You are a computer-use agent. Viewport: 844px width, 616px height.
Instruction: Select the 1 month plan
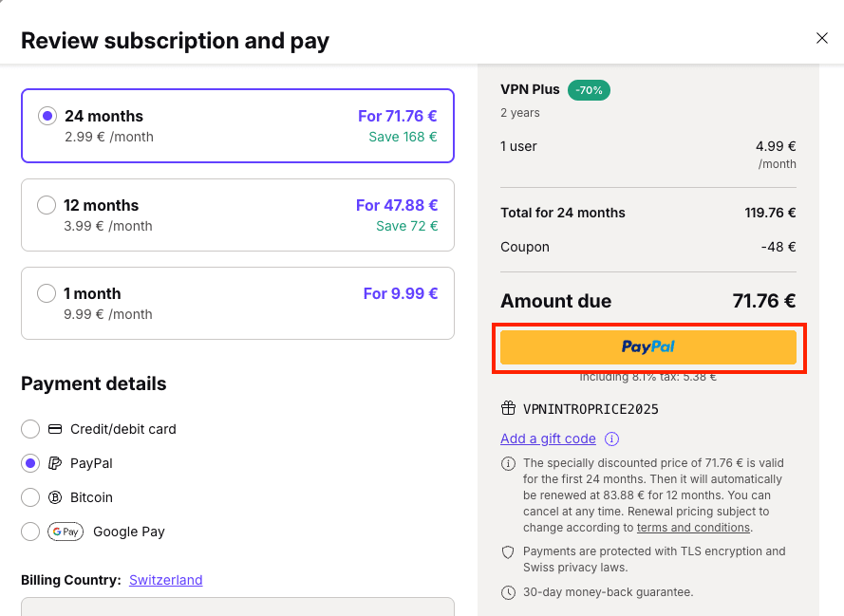[x=47, y=293]
